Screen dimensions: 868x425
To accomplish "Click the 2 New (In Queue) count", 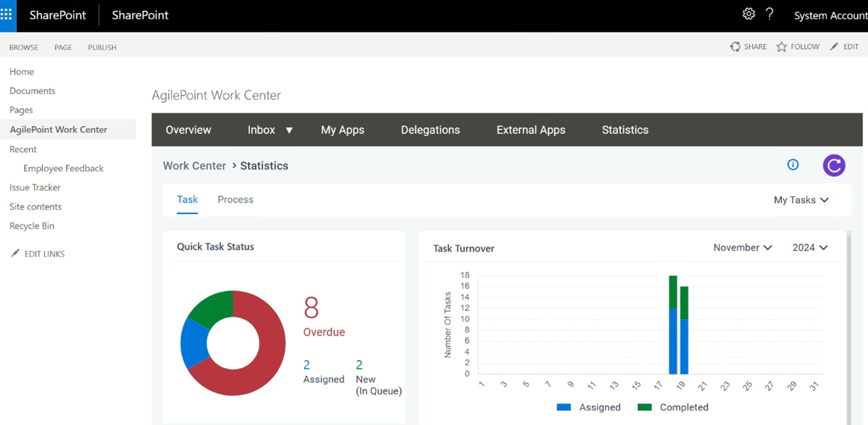I will tap(359, 365).
